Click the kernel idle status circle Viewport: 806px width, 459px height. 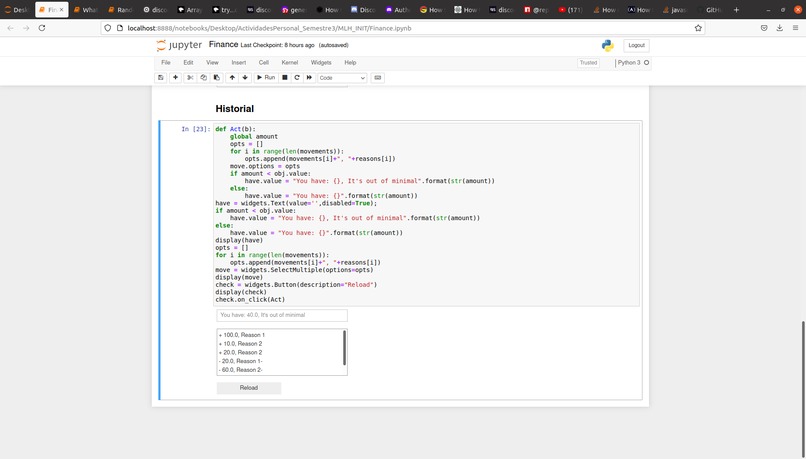click(x=647, y=63)
